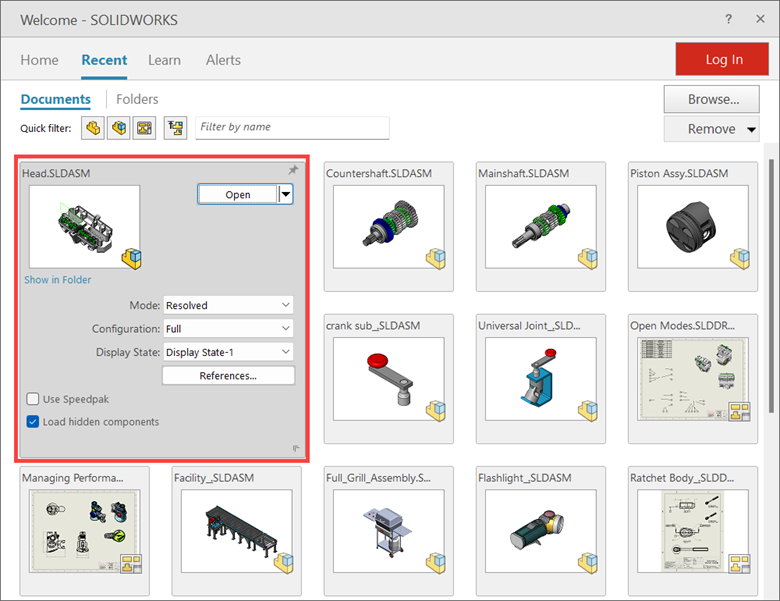
Task: Filter recent documents by Assemblies icon
Action: coord(118,128)
